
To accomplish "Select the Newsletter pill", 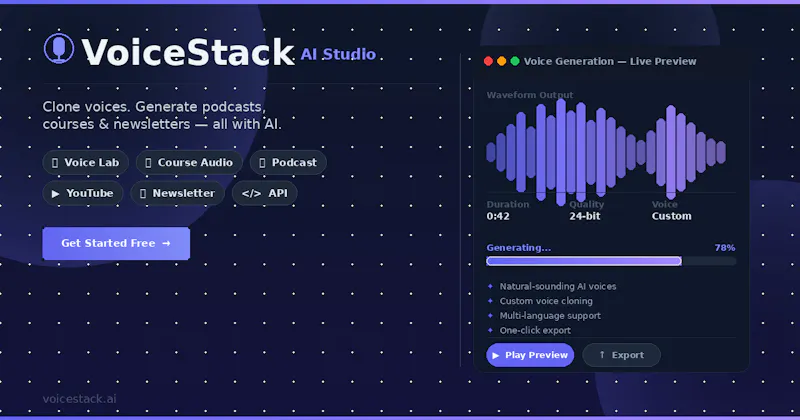I will click(178, 193).
